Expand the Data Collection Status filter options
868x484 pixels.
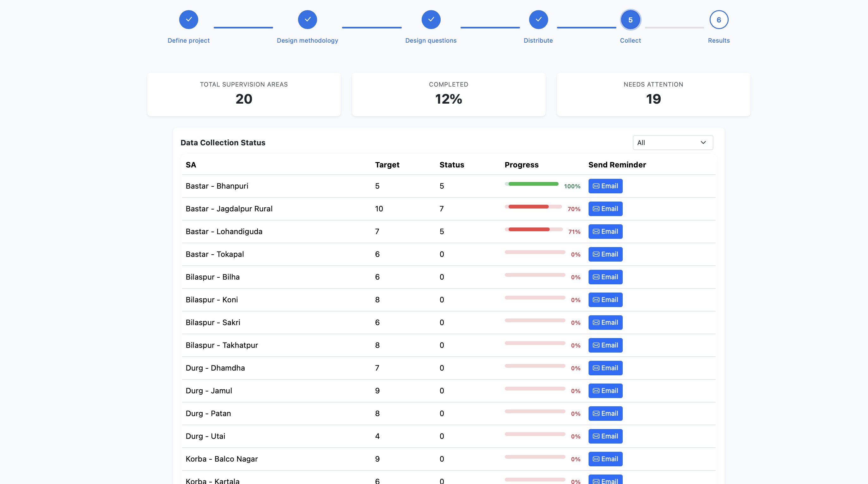tap(673, 142)
